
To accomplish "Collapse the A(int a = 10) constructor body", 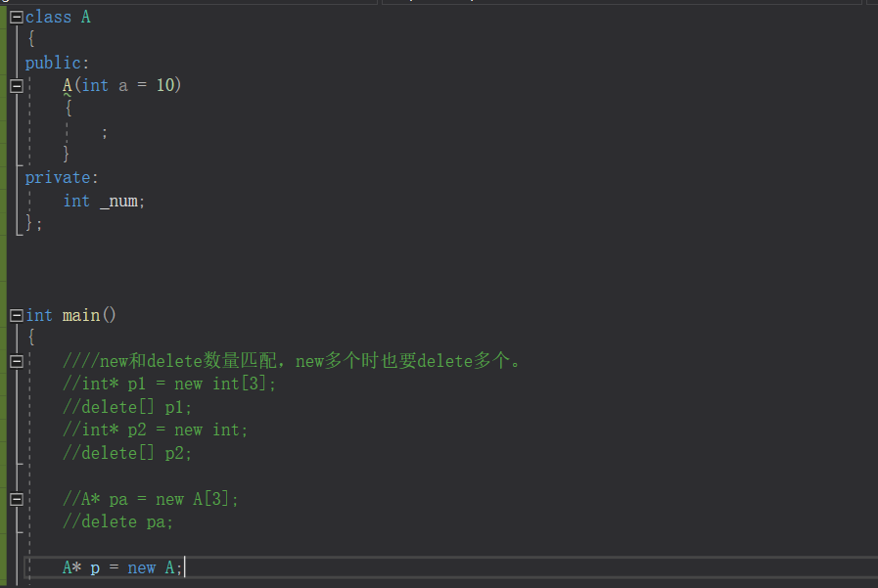I will coord(16,85).
